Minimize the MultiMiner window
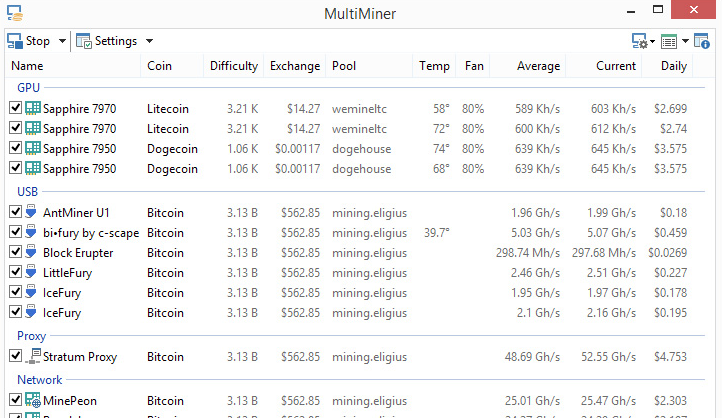 click(x=631, y=11)
